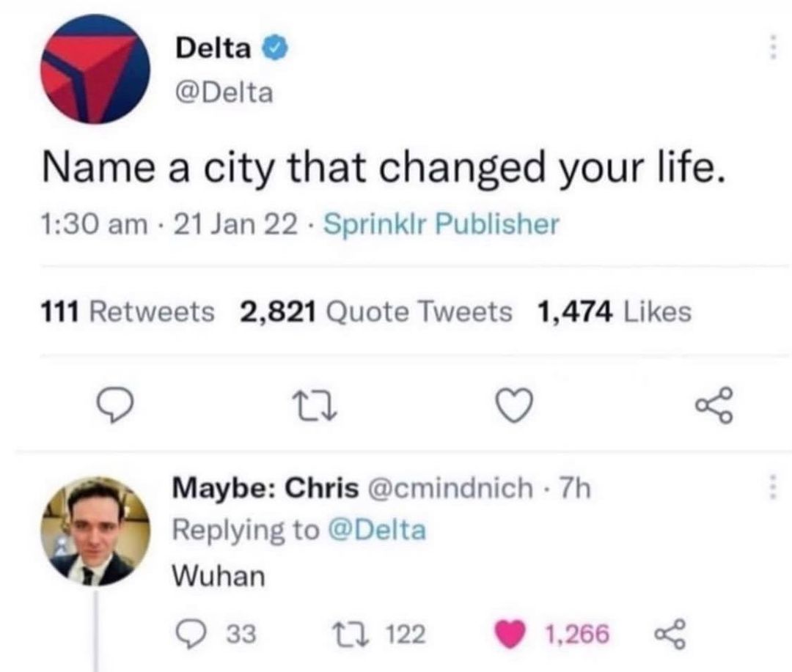View the 2,821 Quote Tweets
Screen dimensions: 792x672
pos(376,312)
